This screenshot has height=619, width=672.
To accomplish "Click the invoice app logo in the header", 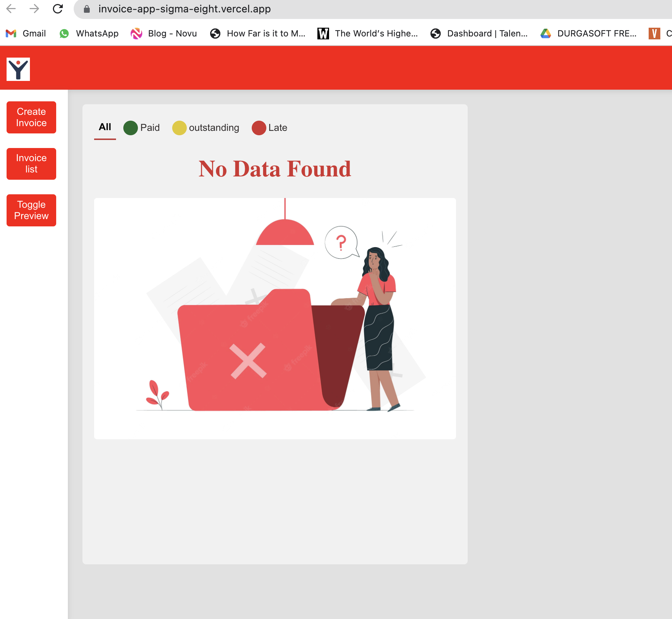I will 18,69.
